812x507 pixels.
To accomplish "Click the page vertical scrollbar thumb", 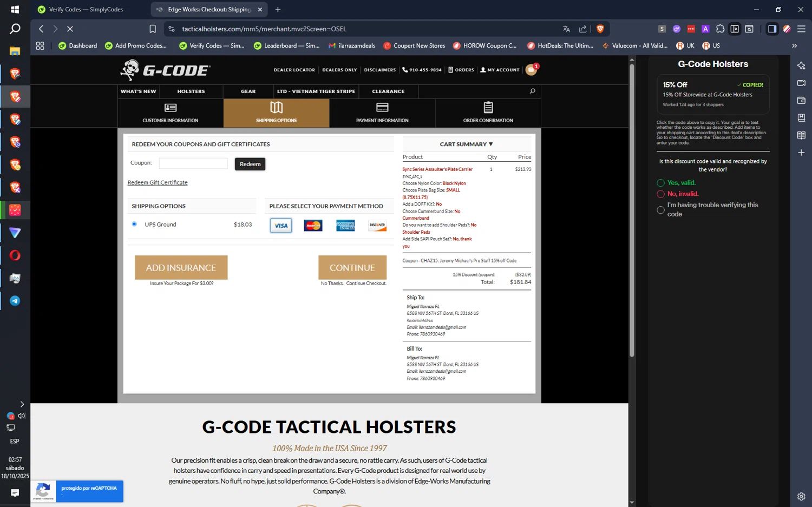I will coord(632,210).
